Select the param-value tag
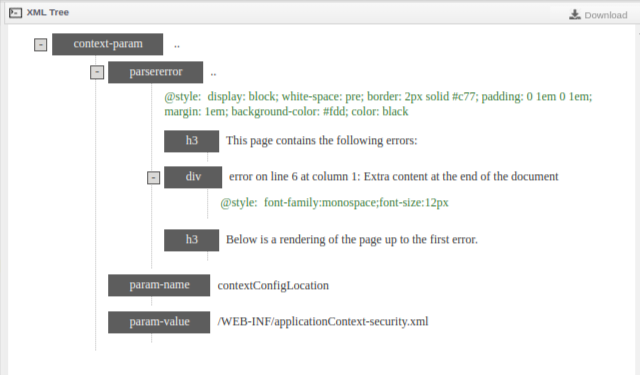This screenshot has width=640, height=375. [159, 322]
